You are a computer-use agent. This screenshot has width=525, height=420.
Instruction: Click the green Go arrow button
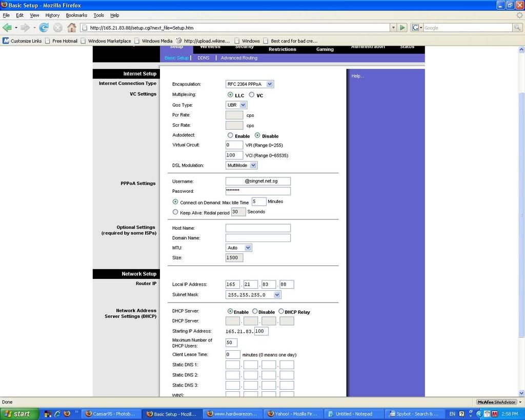[403, 28]
